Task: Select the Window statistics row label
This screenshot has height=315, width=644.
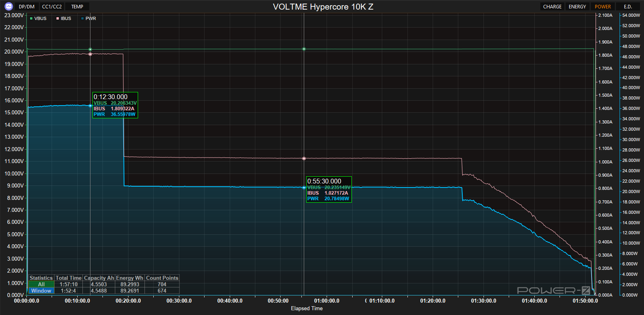Action: click(x=41, y=291)
